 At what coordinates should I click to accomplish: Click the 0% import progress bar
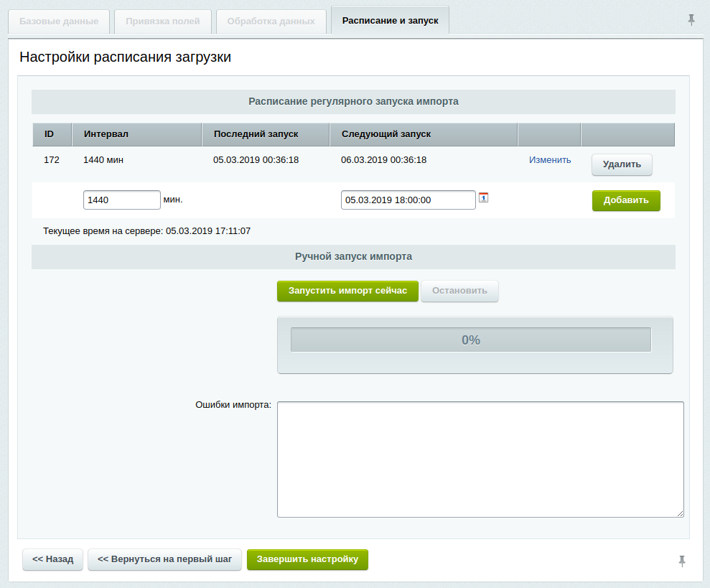click(x=470, y=340)
